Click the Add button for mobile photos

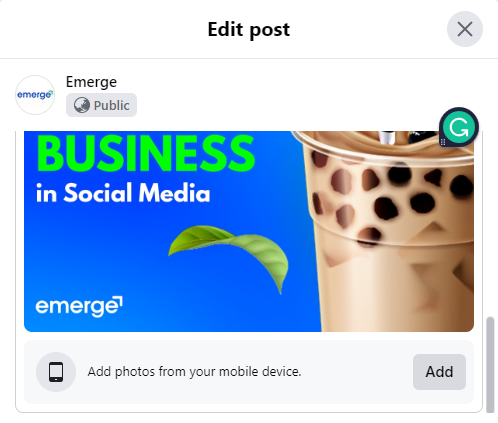tap(439, 372)
